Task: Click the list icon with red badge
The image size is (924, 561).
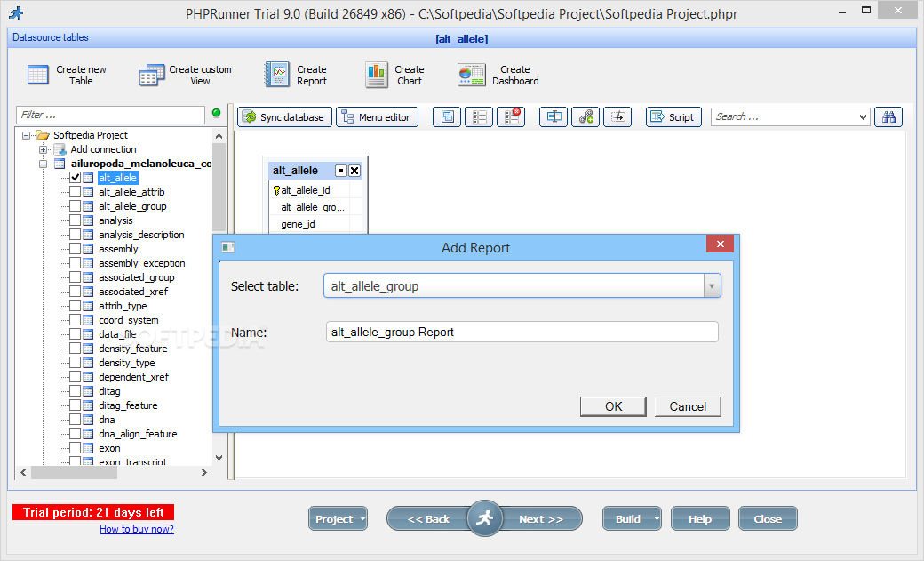Action: point(511,116)
